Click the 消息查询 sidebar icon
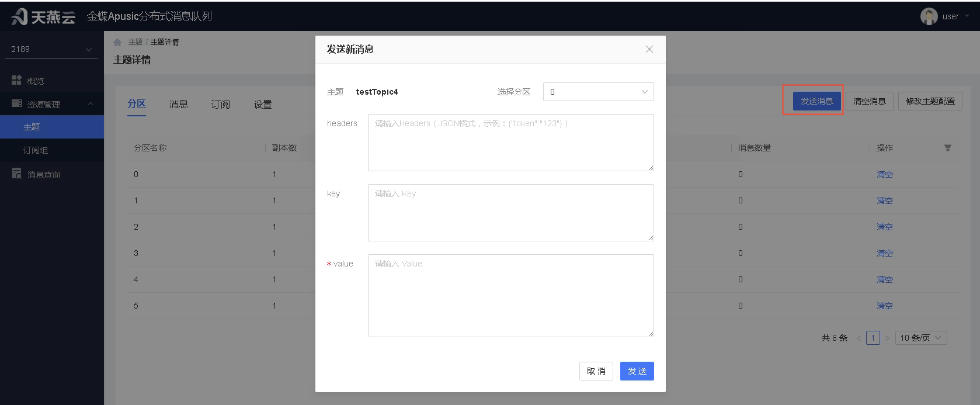Viewport: 980px width, 405px height. pyautogui.click(x=16, y=174)
